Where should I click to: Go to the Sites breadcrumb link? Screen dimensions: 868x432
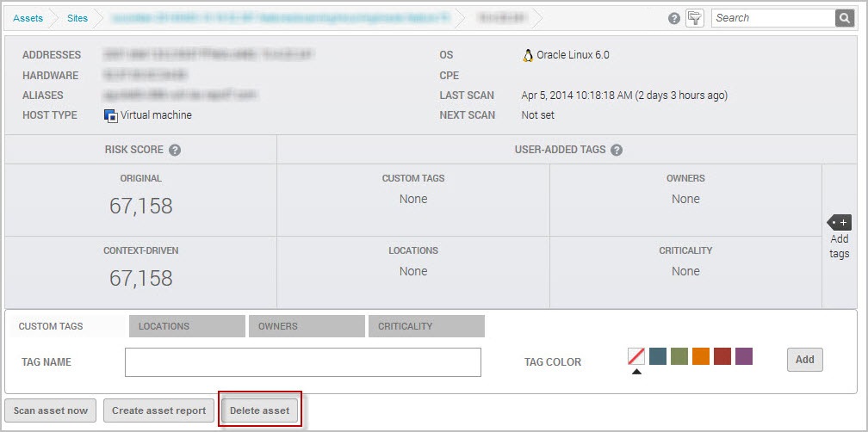[77, 17]
